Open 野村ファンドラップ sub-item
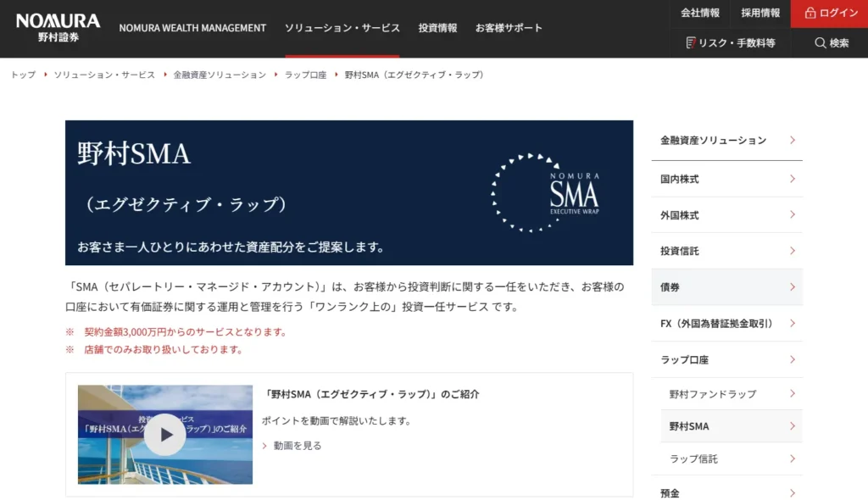Screen dimensions: 868x500 pyautogui.click(x=732, y=394)
